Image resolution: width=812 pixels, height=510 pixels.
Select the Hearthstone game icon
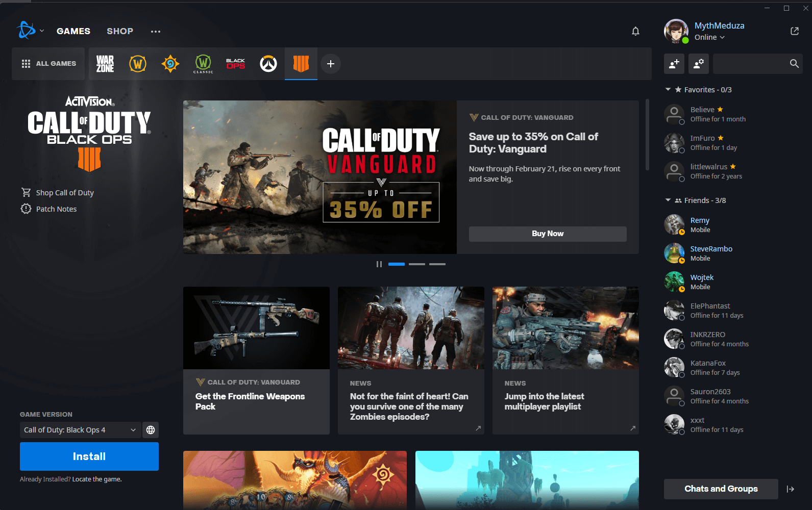pos(170,64)
